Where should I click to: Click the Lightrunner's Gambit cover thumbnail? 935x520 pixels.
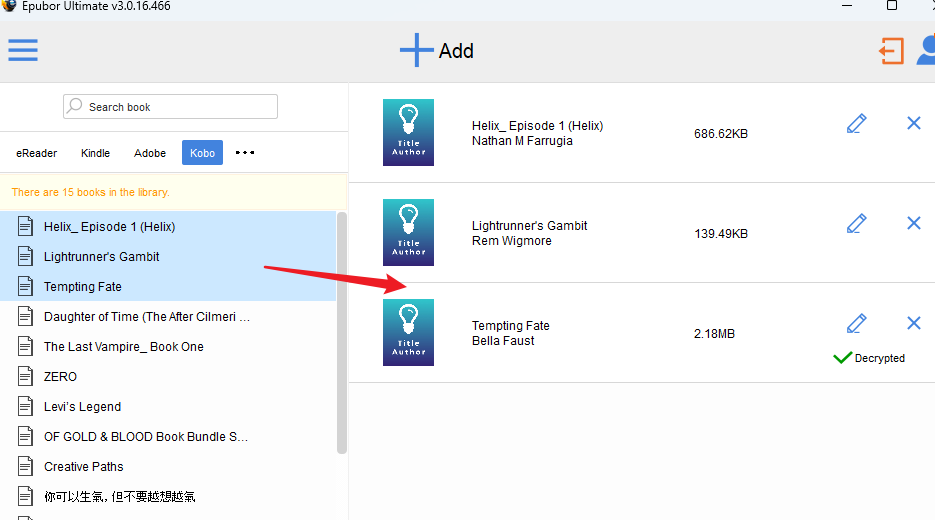pos(408,233)
